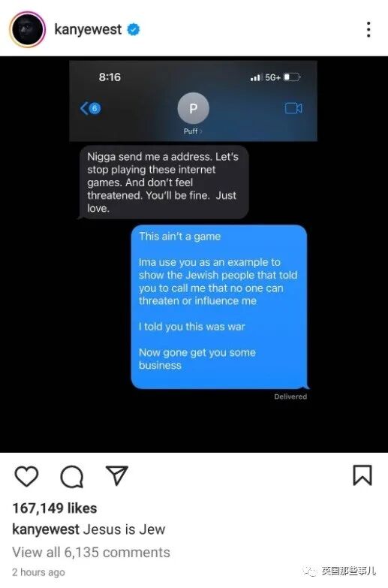Share post via paper plane icon
Screen dimensions: 388x588
click(x=117, y=475)
